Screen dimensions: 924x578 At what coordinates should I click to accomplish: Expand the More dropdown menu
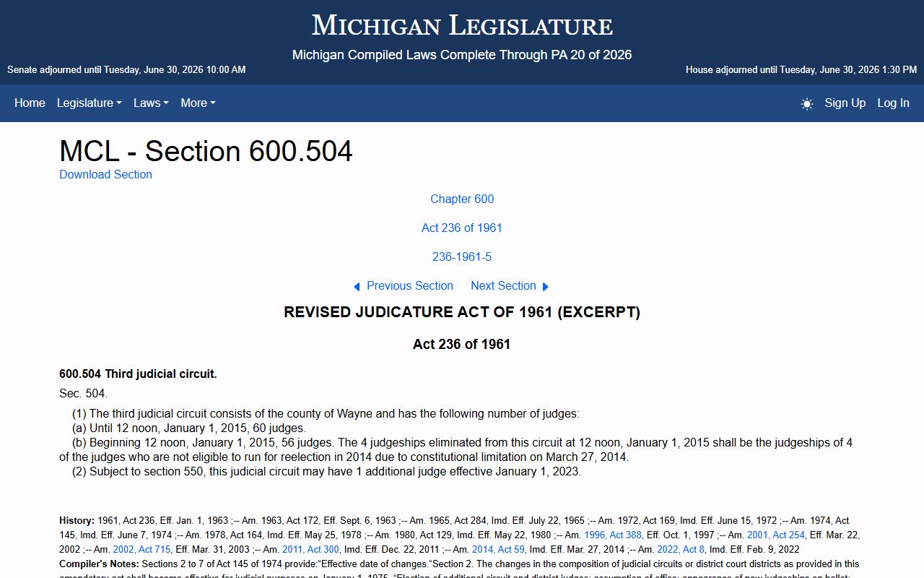point(198,103)
